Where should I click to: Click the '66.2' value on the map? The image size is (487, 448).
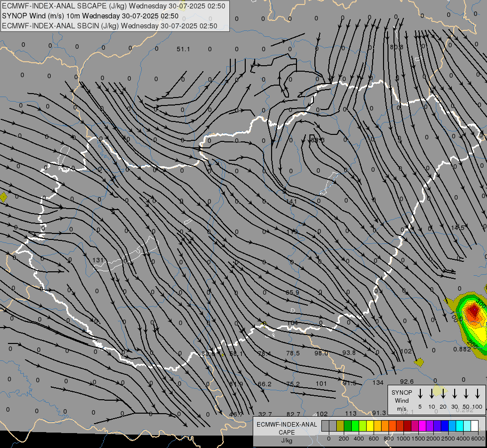tap(265, 384)
